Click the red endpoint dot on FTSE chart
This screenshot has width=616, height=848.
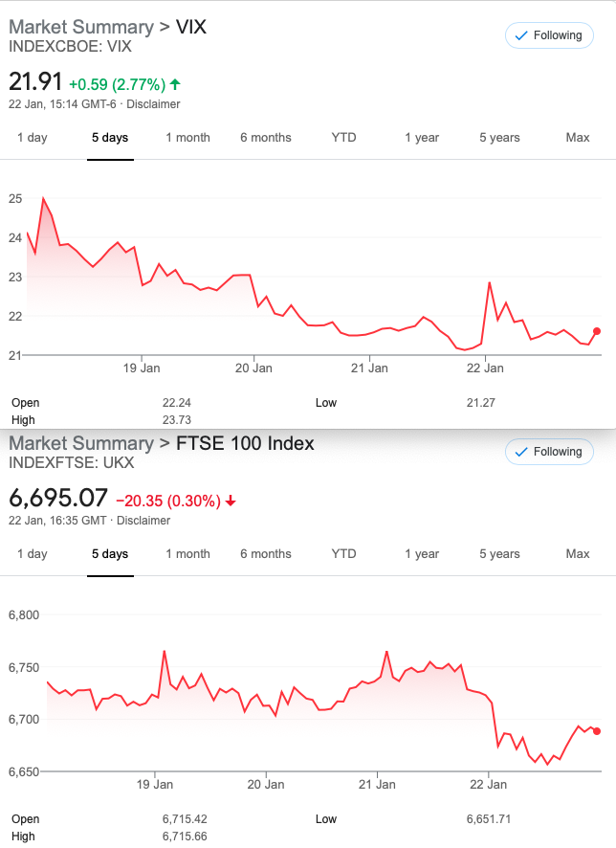597,731
